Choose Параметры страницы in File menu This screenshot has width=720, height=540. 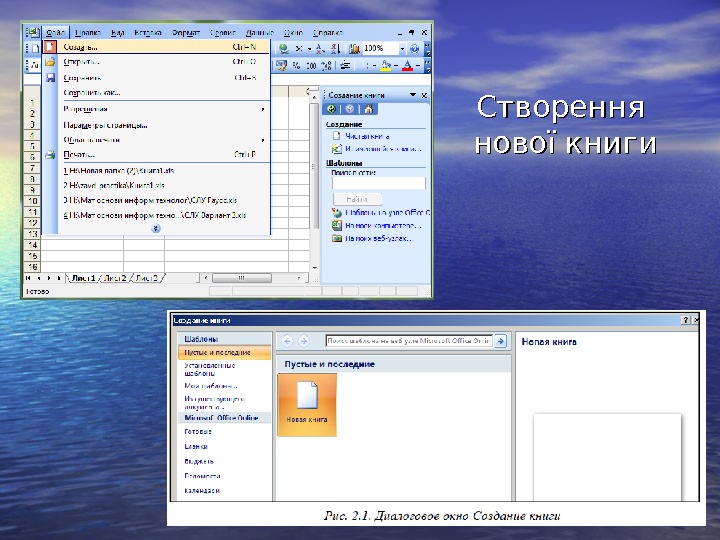pyautogui.click(x=156, y=125)
